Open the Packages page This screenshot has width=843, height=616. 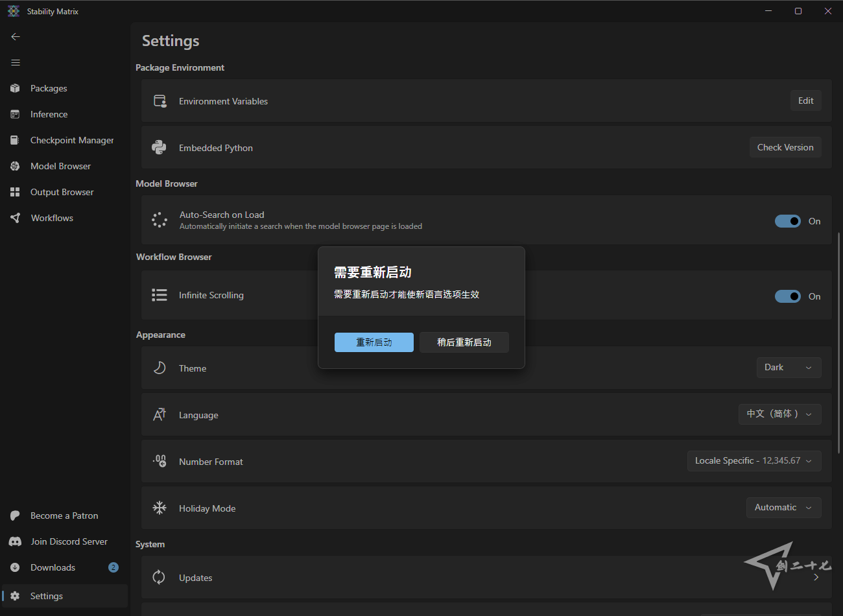[64, 88]
